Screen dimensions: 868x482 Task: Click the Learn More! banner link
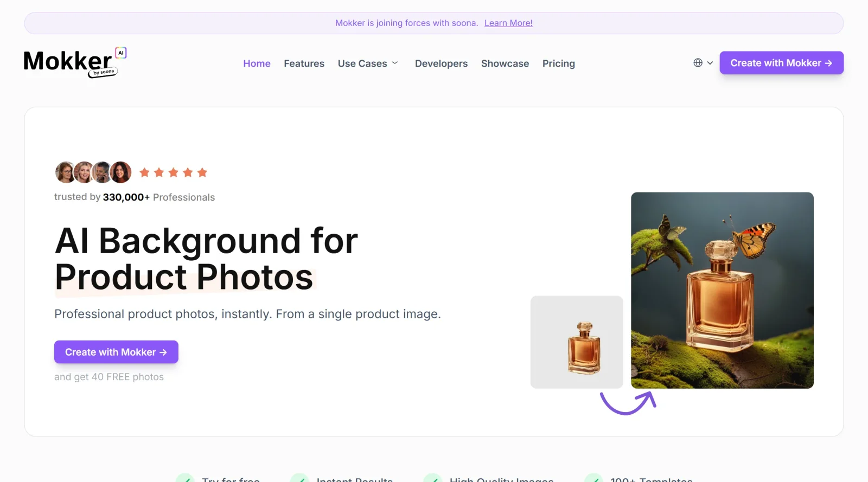(508, 23)
